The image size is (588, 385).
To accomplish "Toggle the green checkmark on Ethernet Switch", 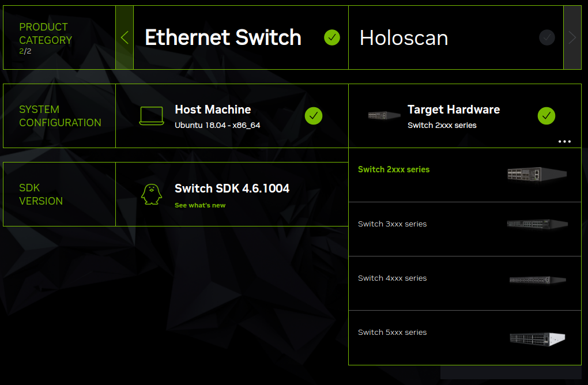I will click(332, 38).
